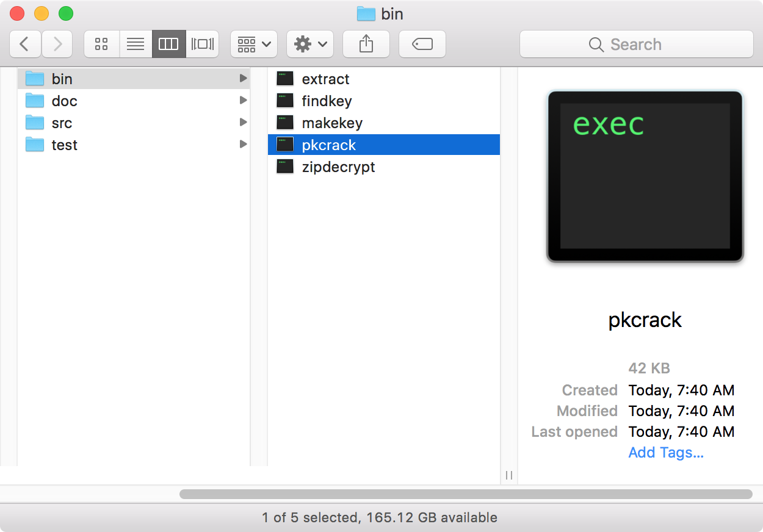Image resolution: width=763 pixels, height=532 pixels.
Task: Click the Back navigation arrow
Action: 25,44
